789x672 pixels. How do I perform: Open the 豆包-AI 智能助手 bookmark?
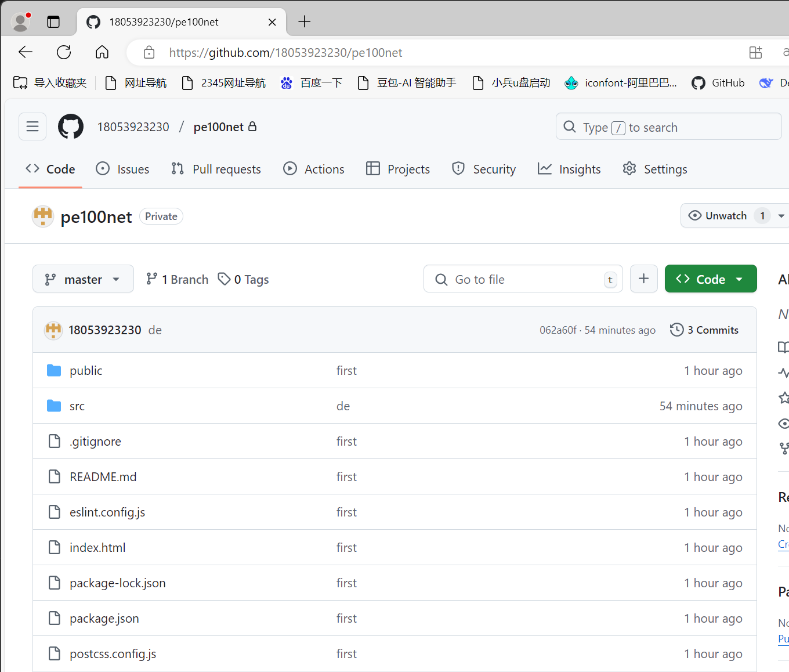[407, 83]
